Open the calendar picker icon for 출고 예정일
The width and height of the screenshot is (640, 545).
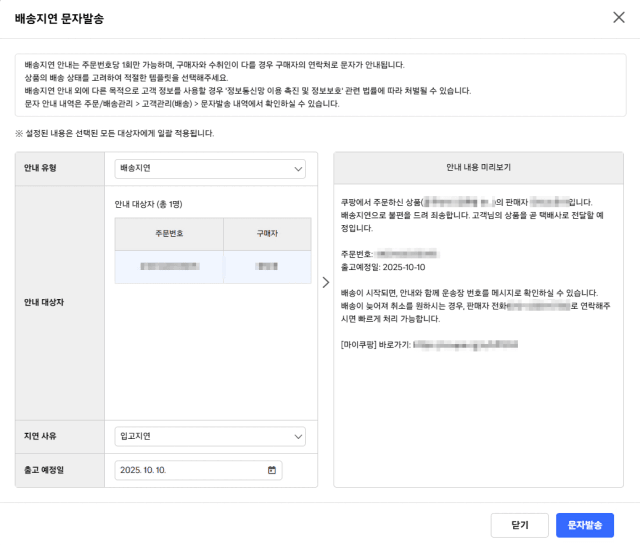point(271,470)
